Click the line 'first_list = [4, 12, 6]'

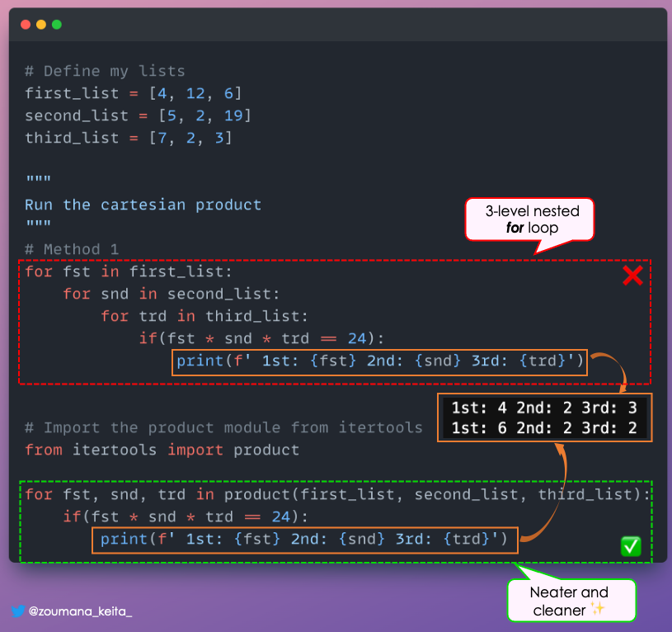[134, 93]
